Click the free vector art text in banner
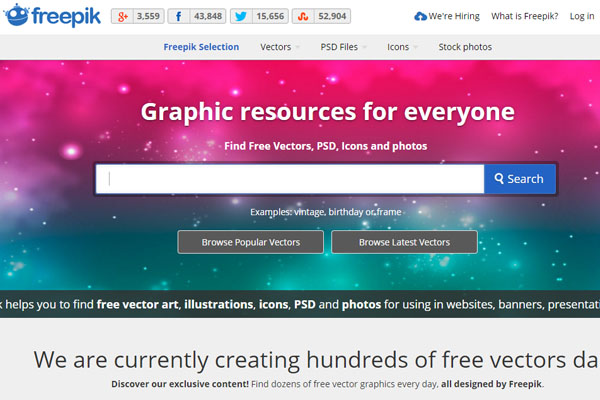This screenshot has height=400, width=600. (x=137, y=304)
